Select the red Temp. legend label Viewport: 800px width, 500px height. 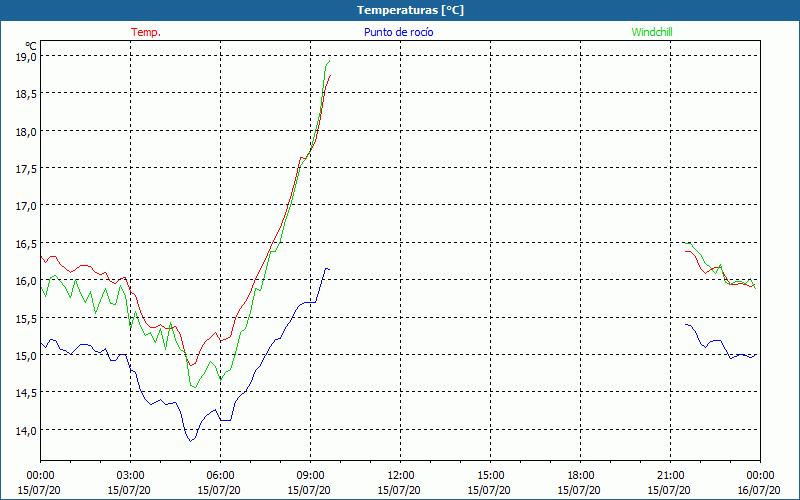coord(146,32)
